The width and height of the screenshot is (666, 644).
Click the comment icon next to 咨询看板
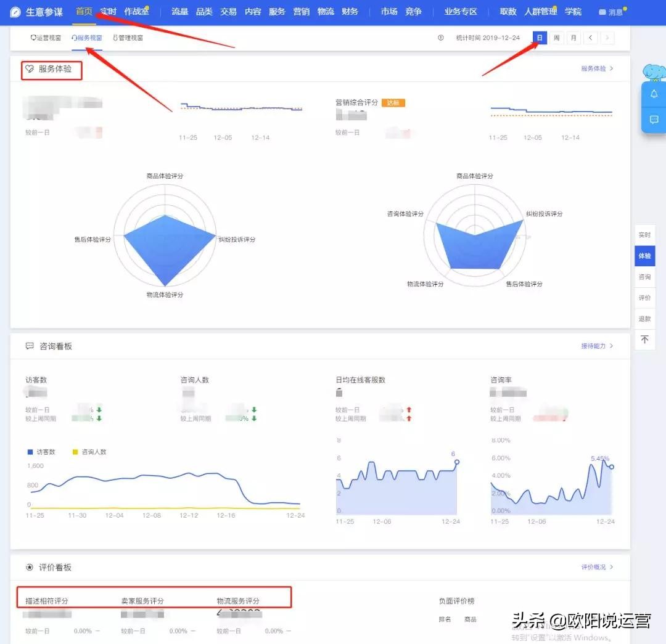click(x=29, y=346)
